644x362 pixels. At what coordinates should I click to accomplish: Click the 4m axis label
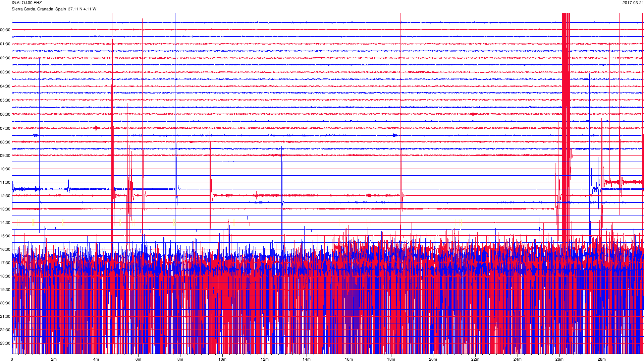(96, 359)
